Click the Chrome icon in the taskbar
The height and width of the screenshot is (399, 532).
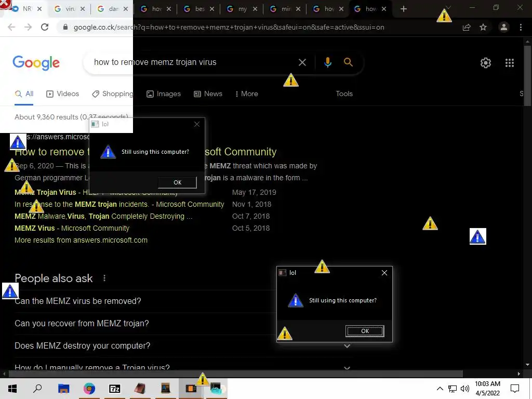click(x=89, y=389)
